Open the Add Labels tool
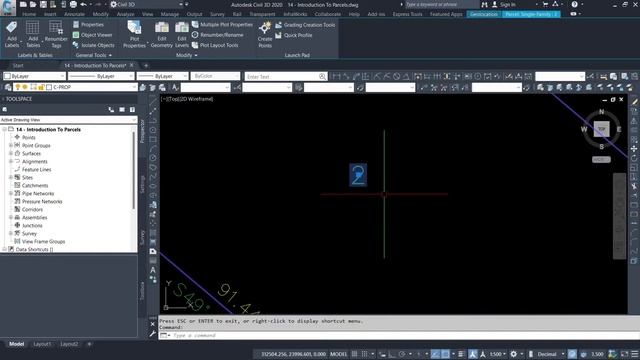640x360 pixels. point(11,34)
